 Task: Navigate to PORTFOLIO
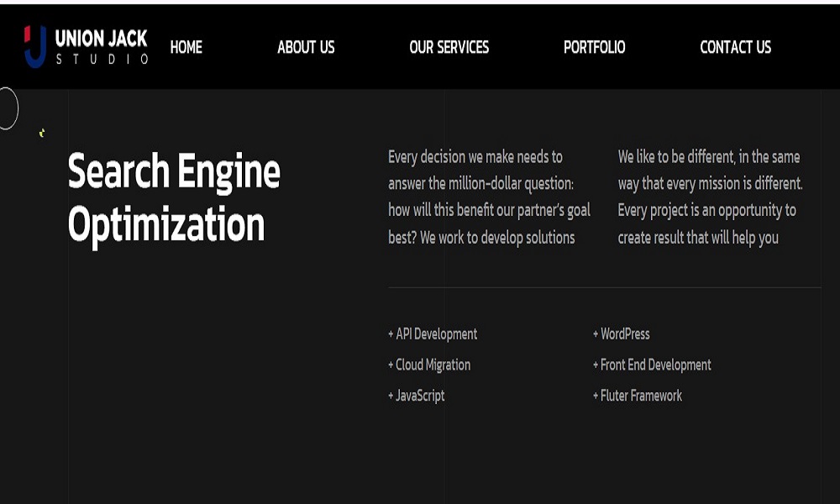594,48
